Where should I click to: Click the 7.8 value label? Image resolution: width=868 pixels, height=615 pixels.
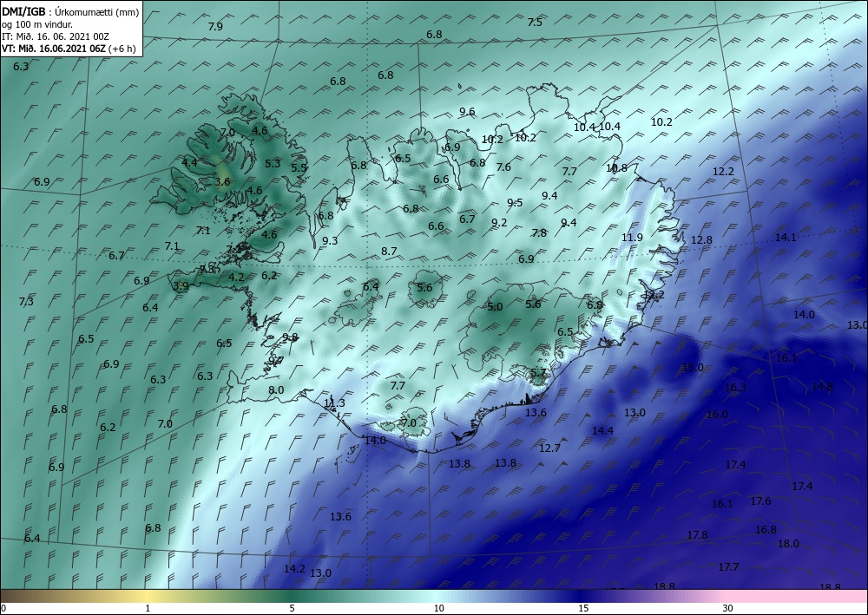click(539, 232)
